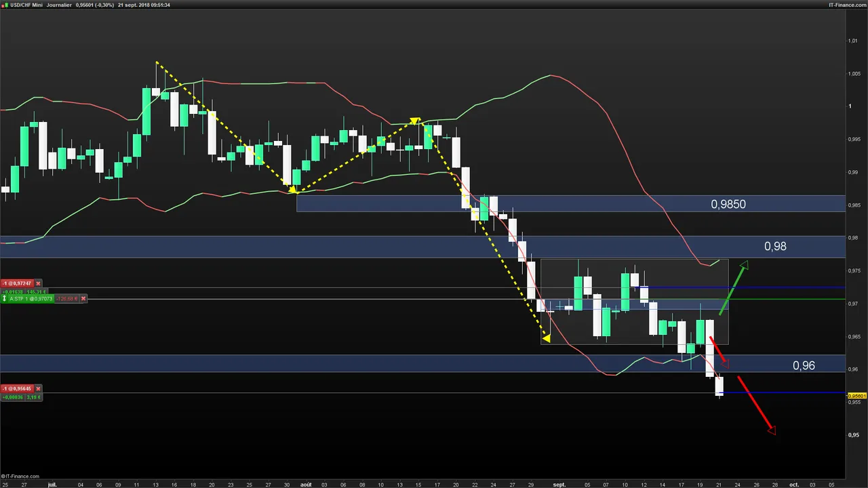Select the -1 @0,95645 position label

point(17,389)
